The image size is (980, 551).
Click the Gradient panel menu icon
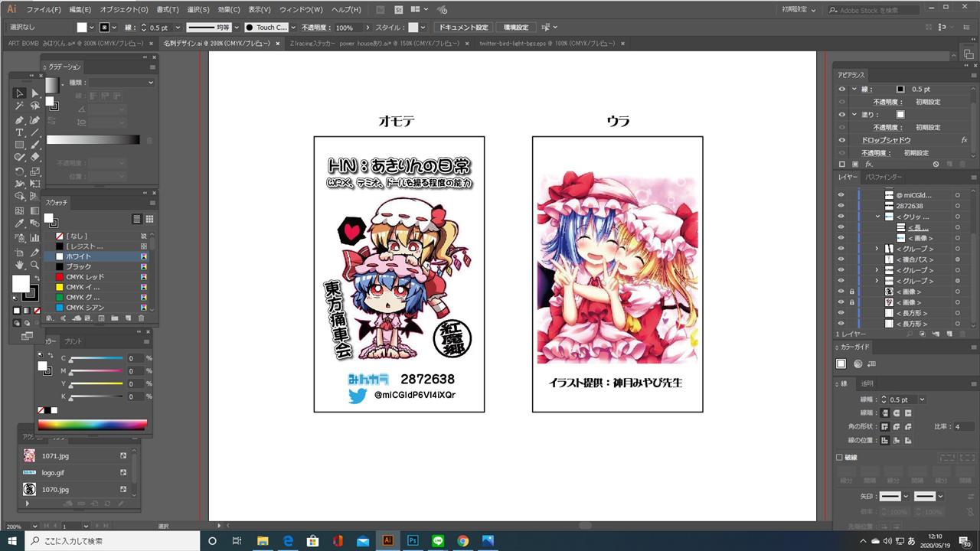(151, 67)
